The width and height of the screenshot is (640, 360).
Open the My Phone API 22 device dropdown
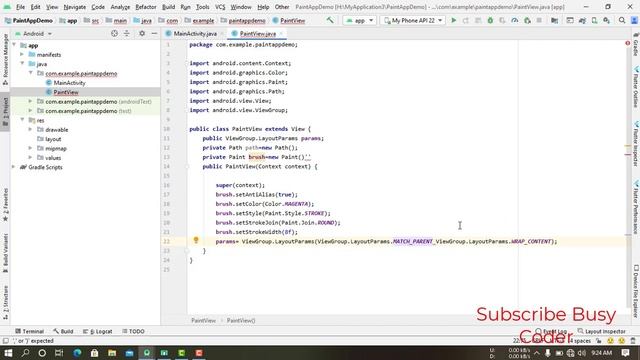pyautogui.click(x=412, y=20)
